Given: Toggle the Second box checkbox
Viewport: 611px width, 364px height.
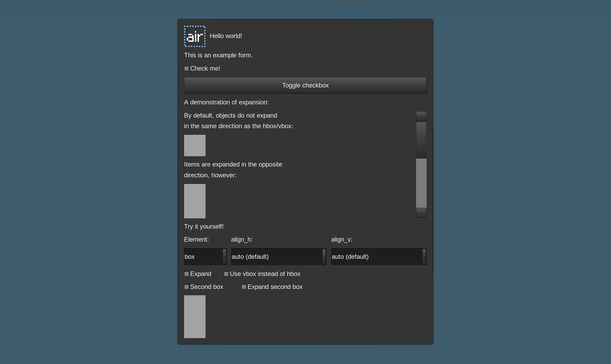Looking at the screenshot, I should click(x=186, y=287).
